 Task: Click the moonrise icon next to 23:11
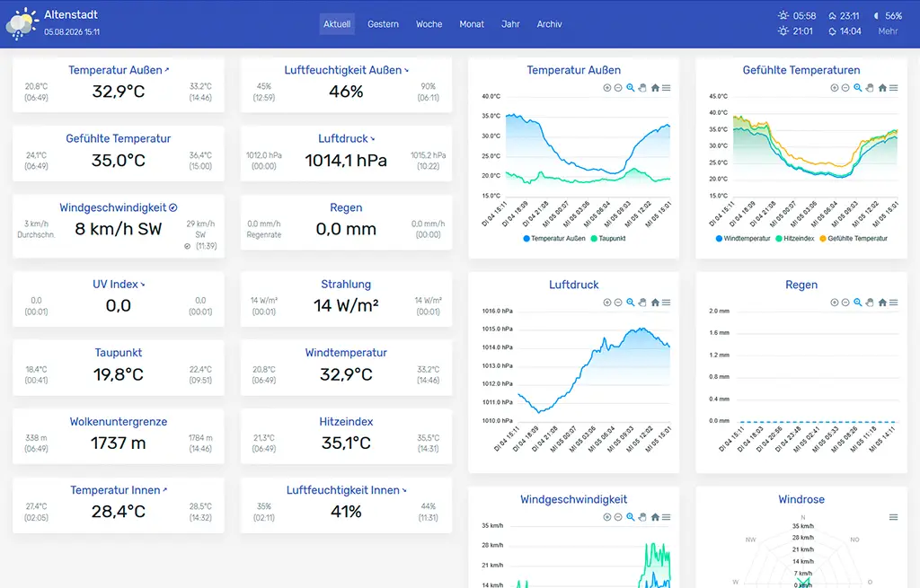(x=832, y=16)
